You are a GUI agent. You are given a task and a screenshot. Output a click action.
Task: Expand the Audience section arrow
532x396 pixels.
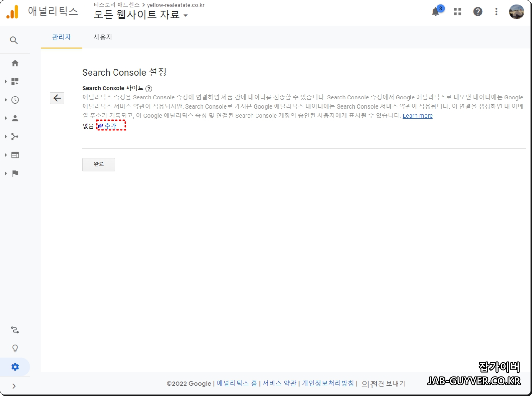click(6, 118)
